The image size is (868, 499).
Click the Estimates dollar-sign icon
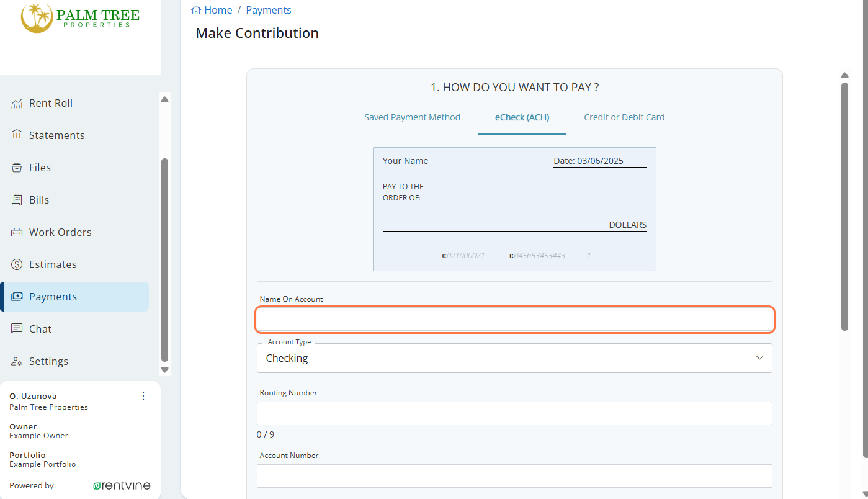[17, 264]
